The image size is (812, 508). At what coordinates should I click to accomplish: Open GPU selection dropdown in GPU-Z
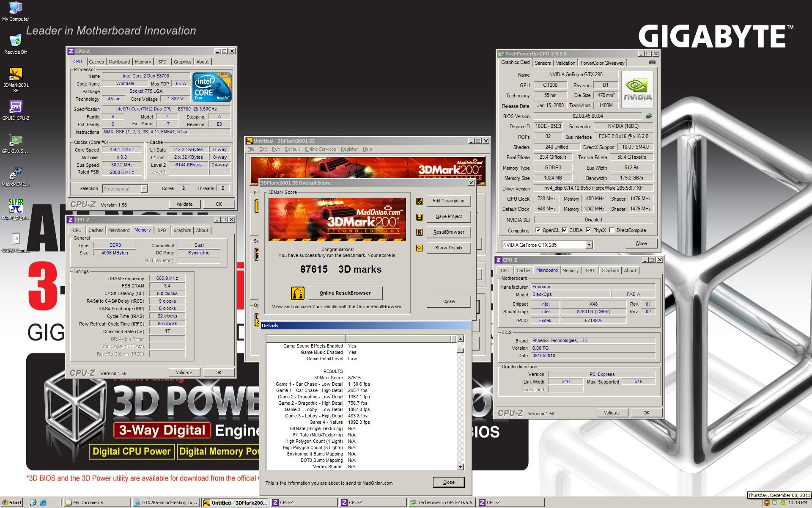point(589,245)
